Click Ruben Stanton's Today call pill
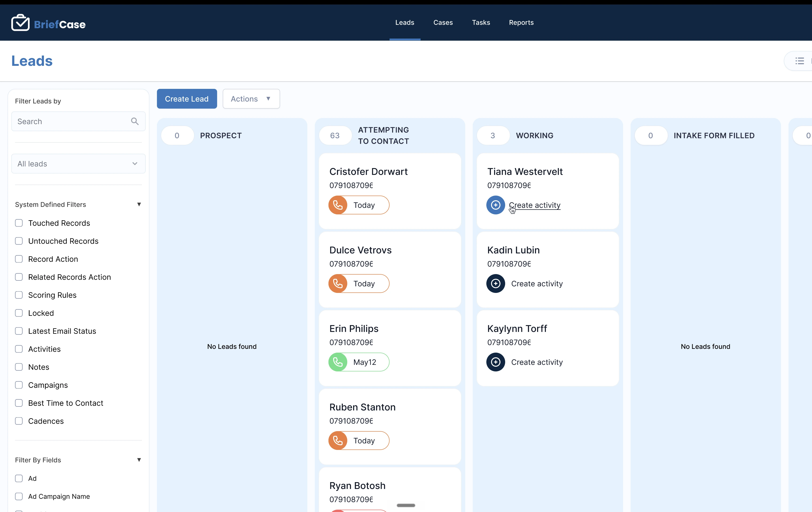This screenshot has width=812, height=512. [359, 441]
